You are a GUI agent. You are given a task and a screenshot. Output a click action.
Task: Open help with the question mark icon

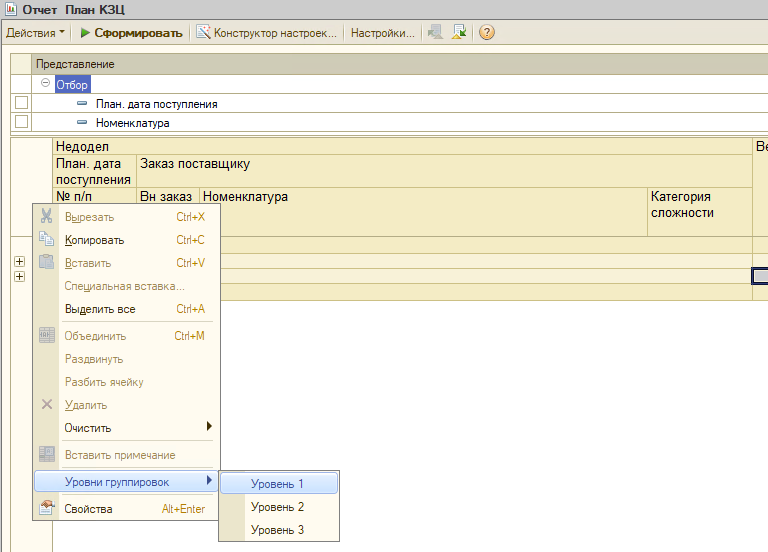coord(486,32)
